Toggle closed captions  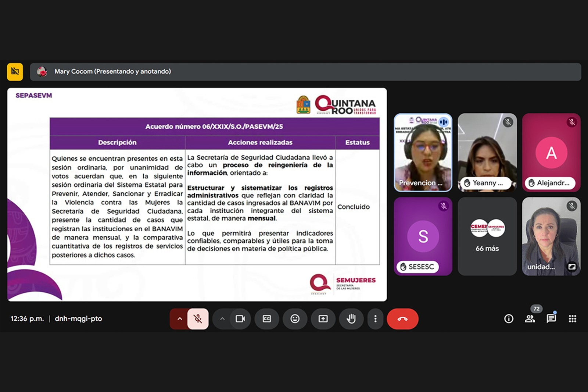[x=267, y=319]
